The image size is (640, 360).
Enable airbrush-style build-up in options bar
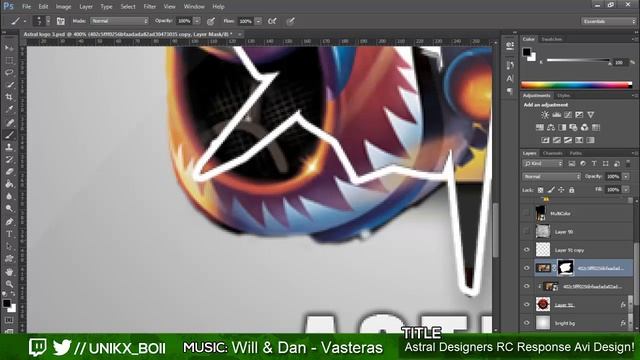[272, 21]
